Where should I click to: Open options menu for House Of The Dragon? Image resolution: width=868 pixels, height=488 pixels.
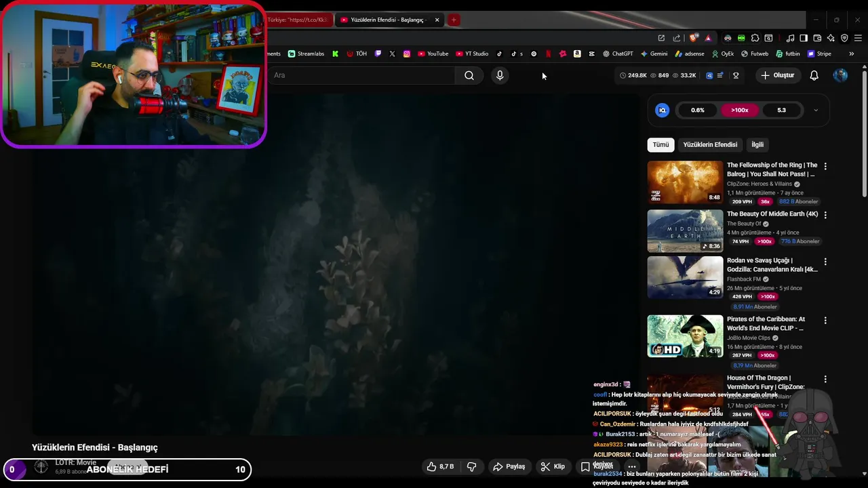pyautogui.click(x=825, y=379)
